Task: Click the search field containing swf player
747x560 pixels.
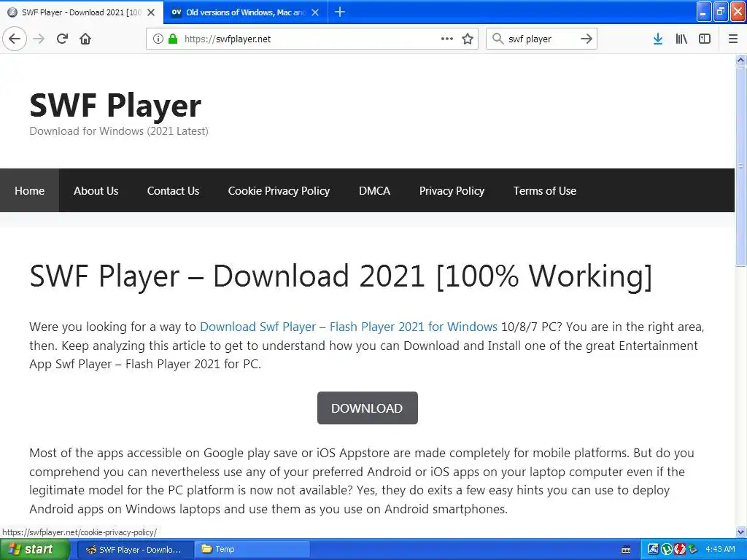Action: click(x=541, y=39)
